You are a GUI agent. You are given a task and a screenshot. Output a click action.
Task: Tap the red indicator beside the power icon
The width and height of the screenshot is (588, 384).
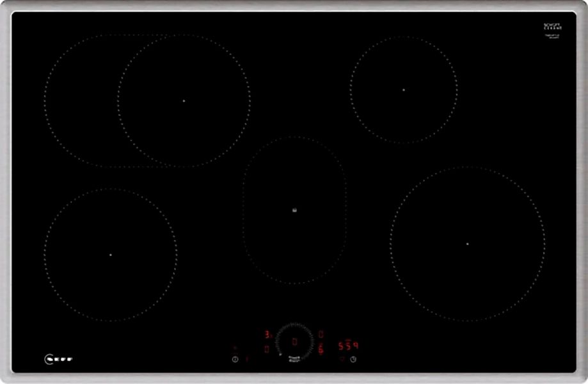point(247,360)
